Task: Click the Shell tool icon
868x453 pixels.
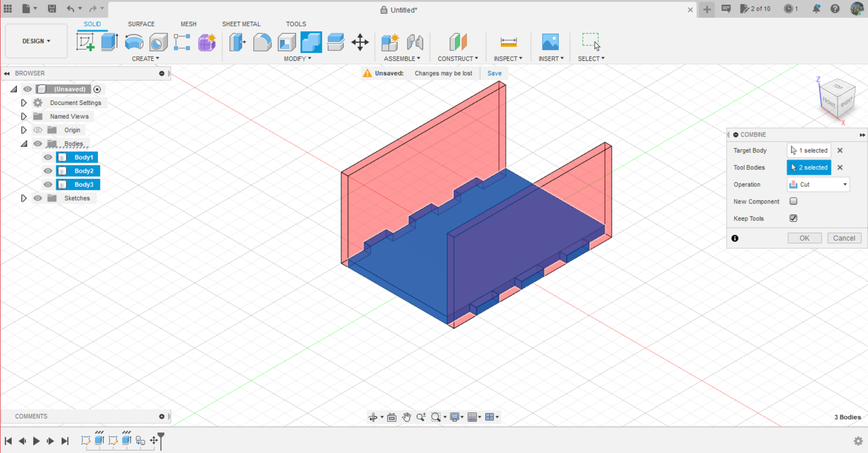Action: 286,42
